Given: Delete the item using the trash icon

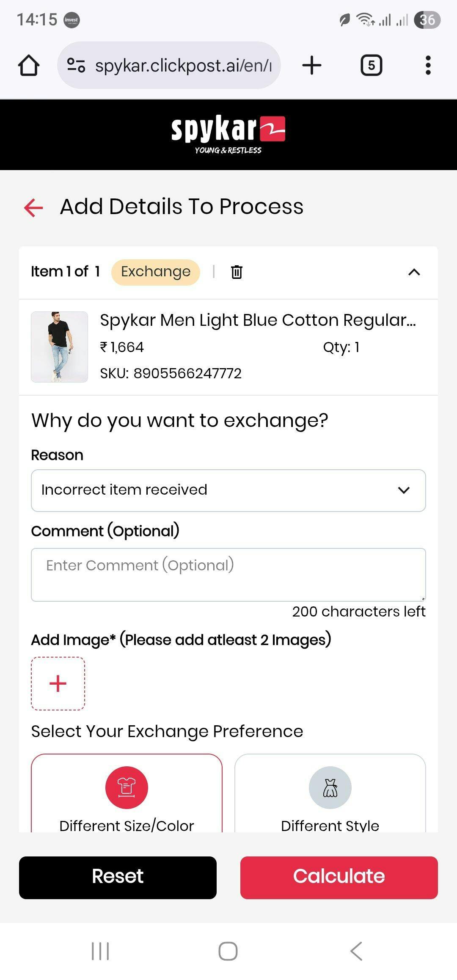Looking at the screenshot, I should tap(237, 272).
